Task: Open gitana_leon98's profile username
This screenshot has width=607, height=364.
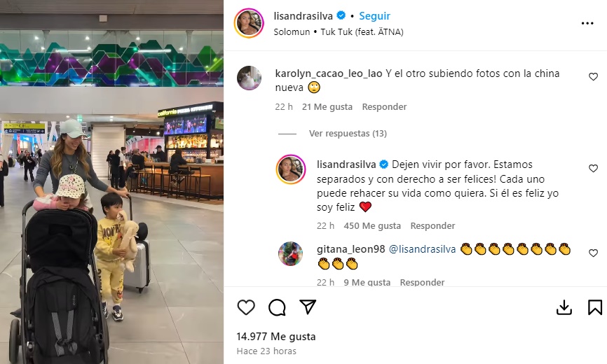Action: point(350,250)
